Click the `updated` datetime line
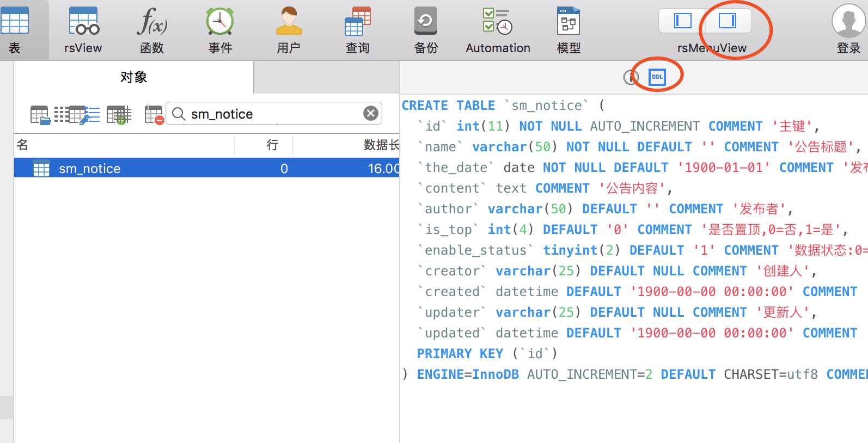Image resolution: width=868 pixels, height=443 pixels. [638, 333]
